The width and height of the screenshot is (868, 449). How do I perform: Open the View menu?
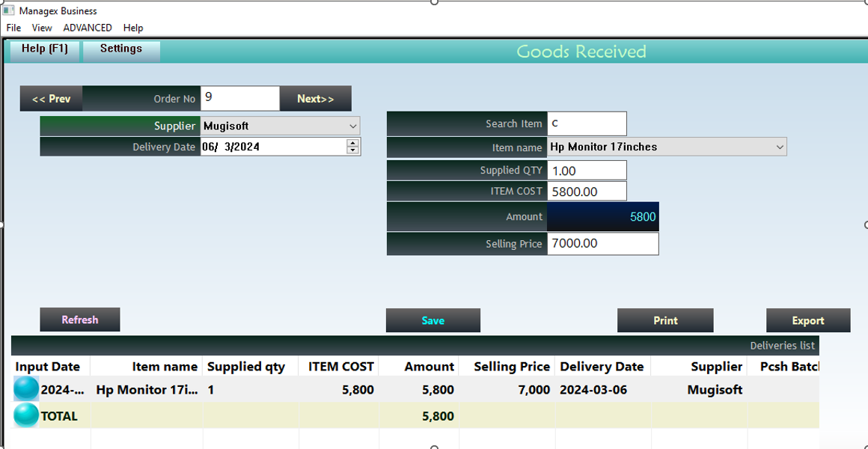(42, 28)
